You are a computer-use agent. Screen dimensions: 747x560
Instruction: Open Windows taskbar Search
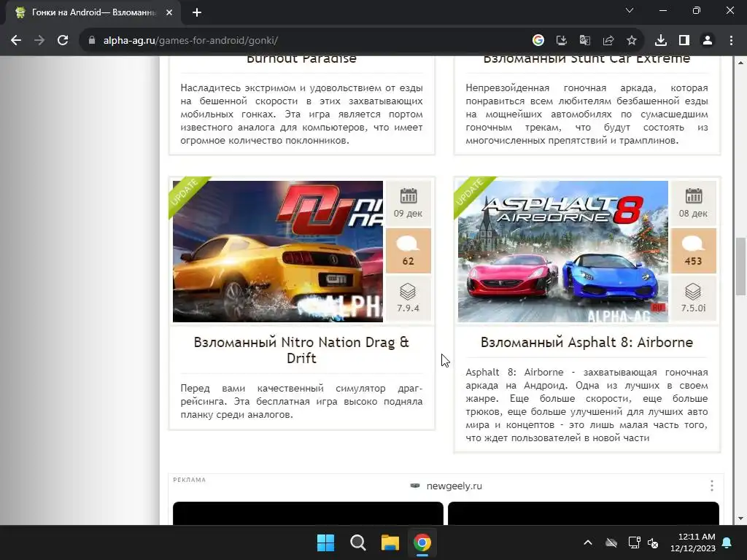point(357,542)
